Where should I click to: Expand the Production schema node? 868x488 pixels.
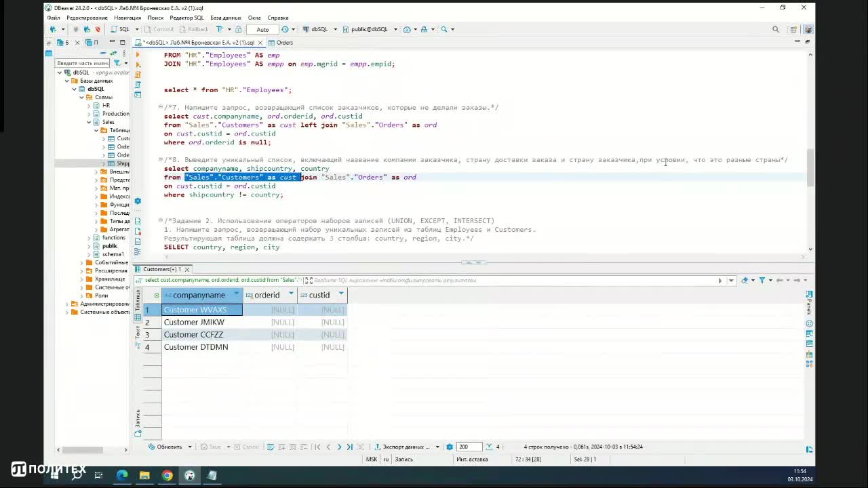click(88, 114)
